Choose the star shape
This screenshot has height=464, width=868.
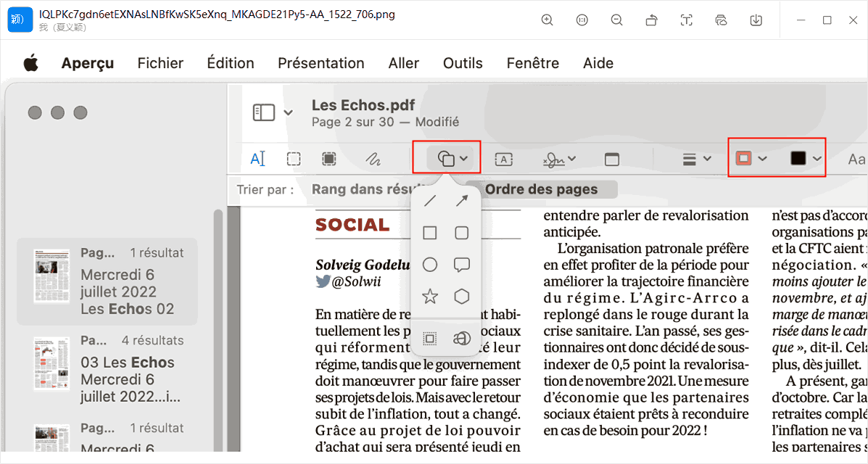tap(429, 297)
